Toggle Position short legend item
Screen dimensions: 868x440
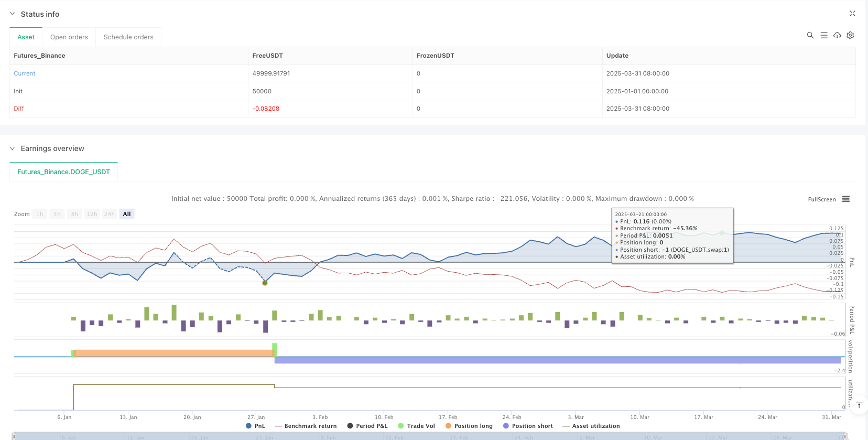[x=527, y=426]
